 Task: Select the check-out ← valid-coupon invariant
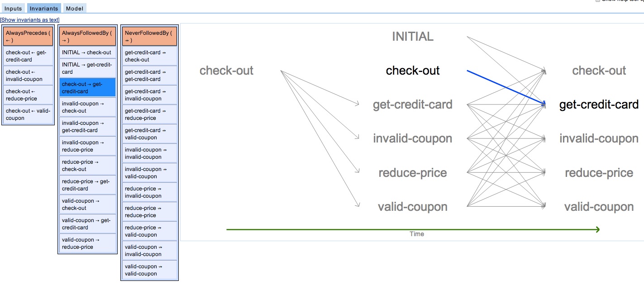(28, 114)
